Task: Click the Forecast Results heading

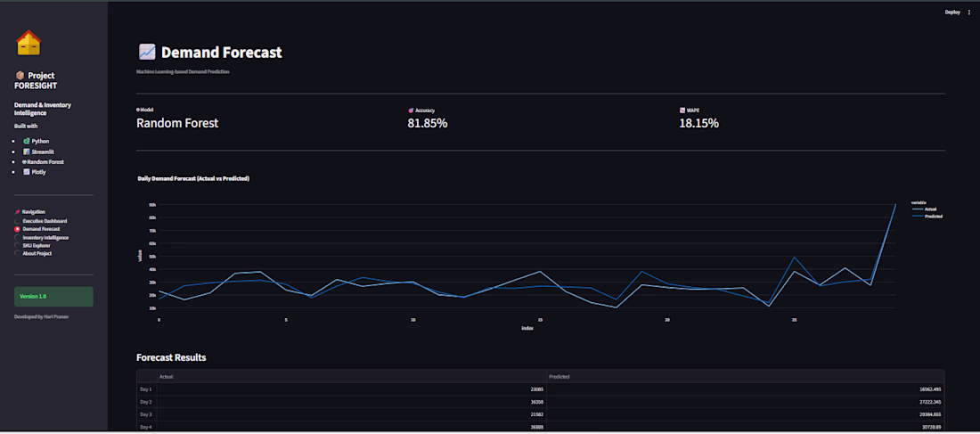Action: pyautogui.click(x=171, y=357)
